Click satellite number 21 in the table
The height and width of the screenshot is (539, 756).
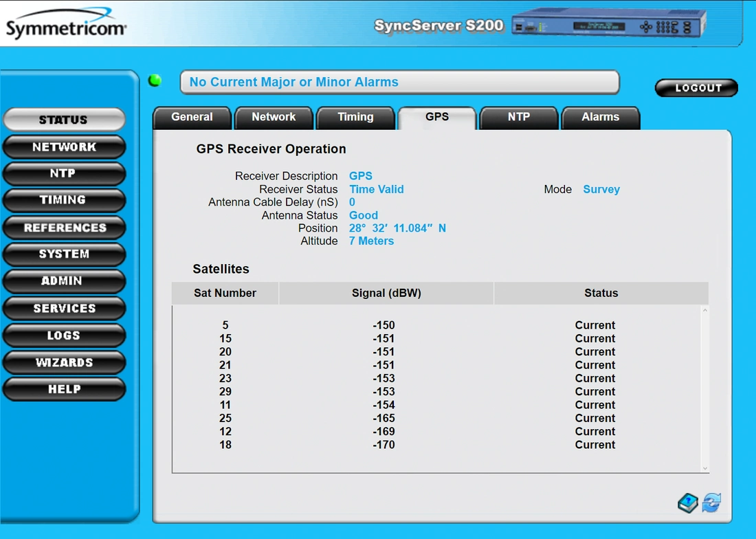pyautogui.click(x=225, y=365)
